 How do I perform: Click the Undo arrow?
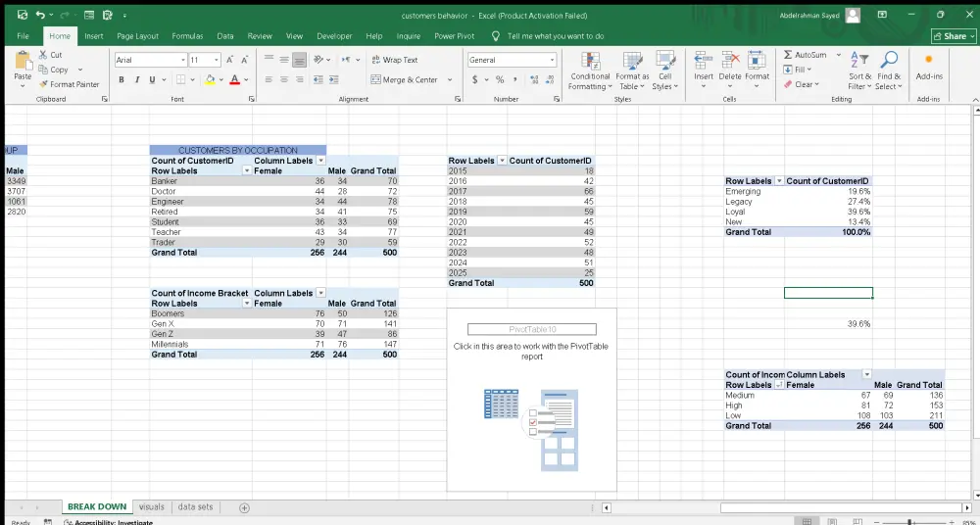pyautogui.click(x=40, y=15)
